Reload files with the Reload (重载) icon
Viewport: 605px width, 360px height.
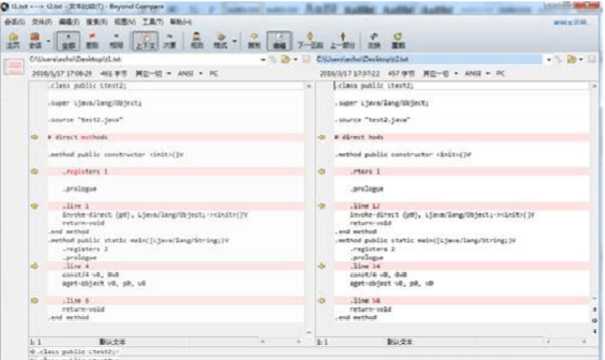398,41
